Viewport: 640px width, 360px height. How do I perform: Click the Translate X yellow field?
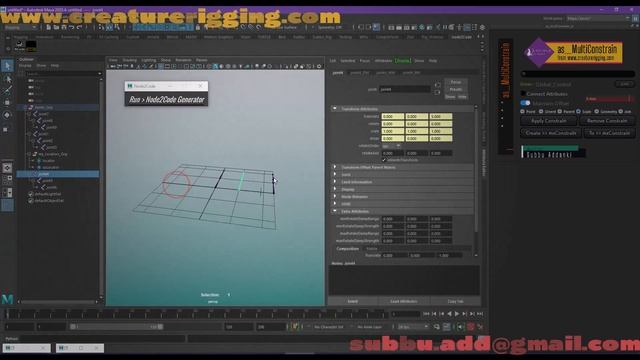click(392, 117)
